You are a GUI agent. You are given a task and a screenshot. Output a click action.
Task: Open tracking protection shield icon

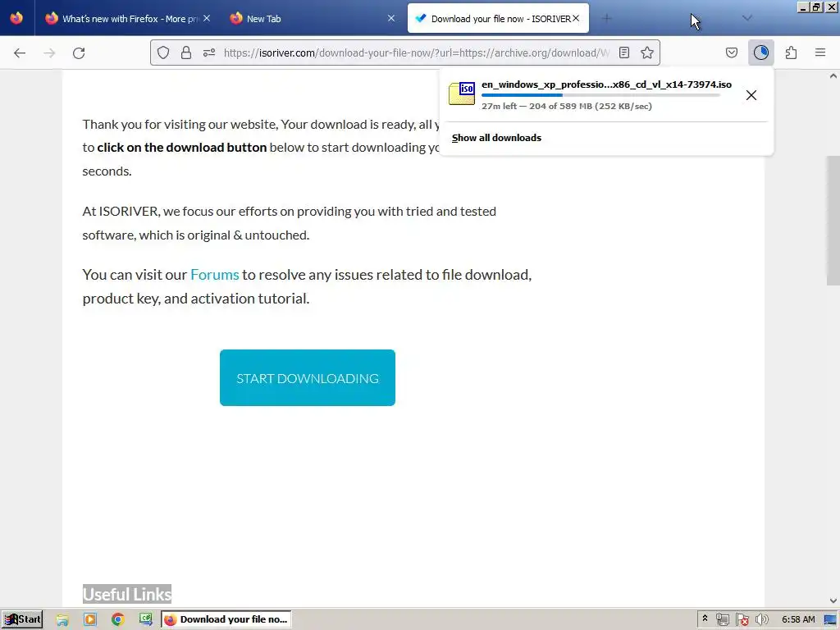pyautogui.click(x=163, y=52)
